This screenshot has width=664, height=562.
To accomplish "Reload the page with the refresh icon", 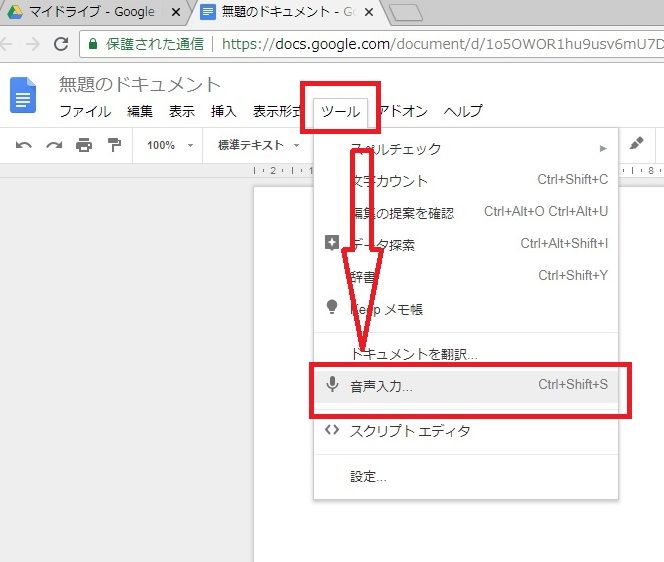I will [61, 44].
